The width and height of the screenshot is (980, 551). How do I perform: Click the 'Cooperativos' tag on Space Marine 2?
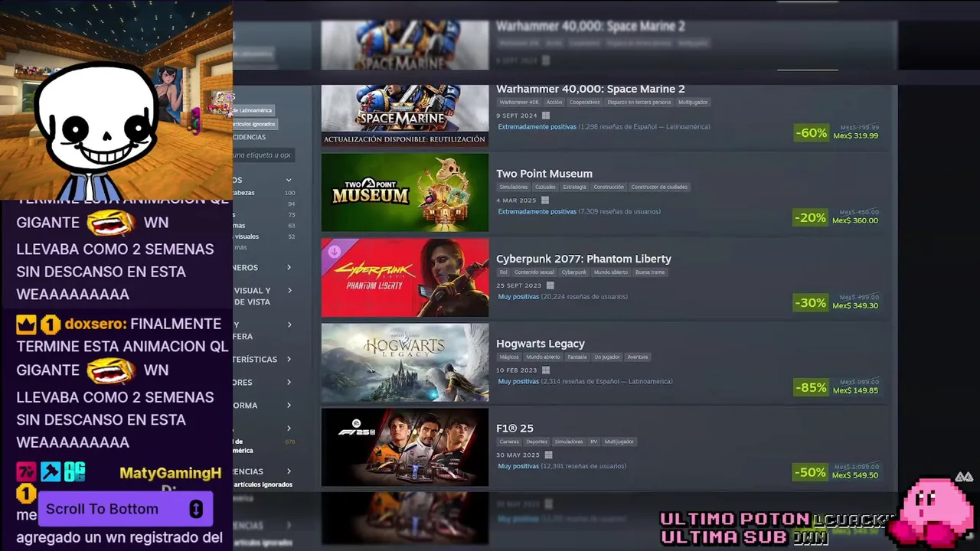click(585, 103)
